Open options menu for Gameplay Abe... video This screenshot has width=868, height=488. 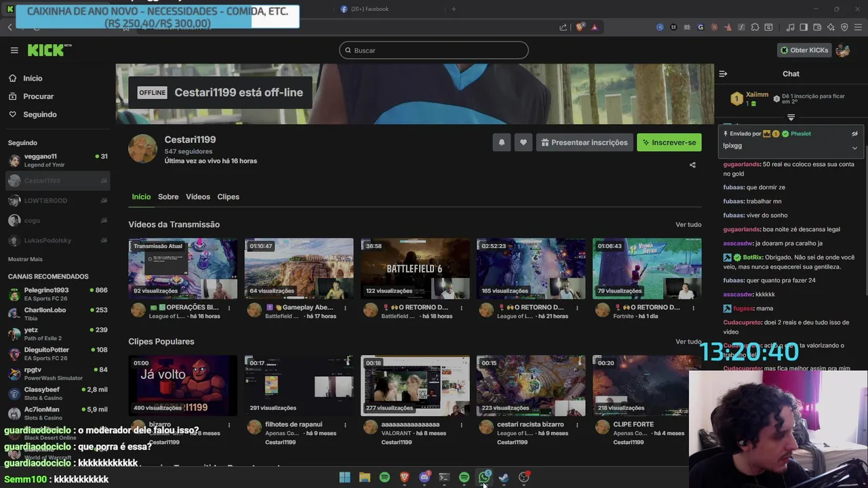click(345, 308)
